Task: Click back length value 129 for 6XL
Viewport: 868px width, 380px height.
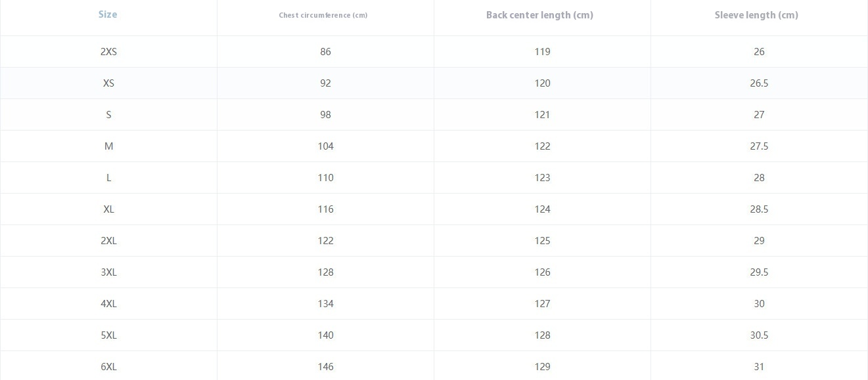Action: click(542, 367)
